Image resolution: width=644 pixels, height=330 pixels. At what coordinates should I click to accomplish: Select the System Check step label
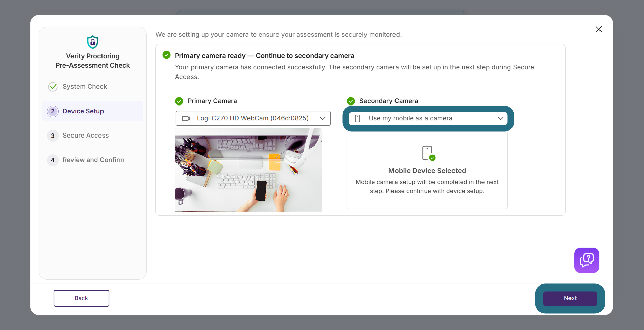click(85, 87)
